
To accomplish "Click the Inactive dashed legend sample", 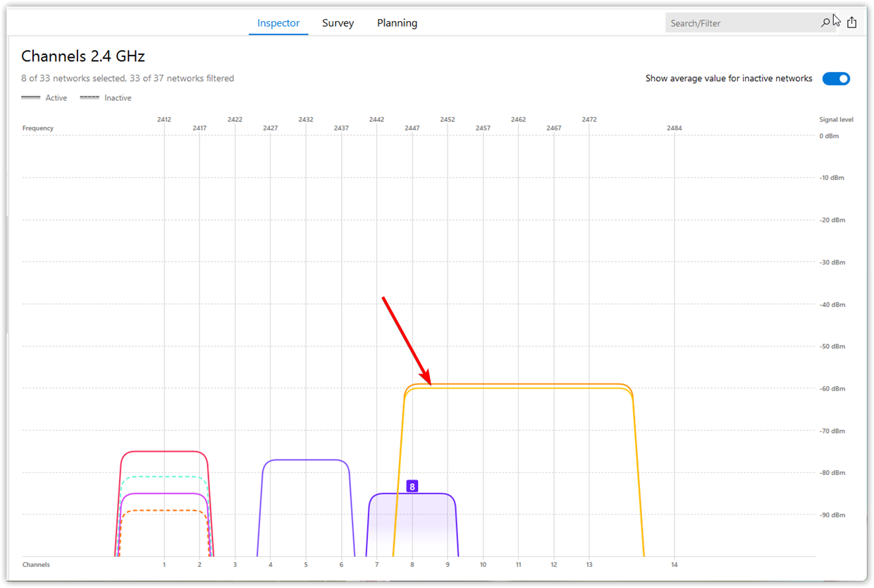I will (x=90, y=97).
